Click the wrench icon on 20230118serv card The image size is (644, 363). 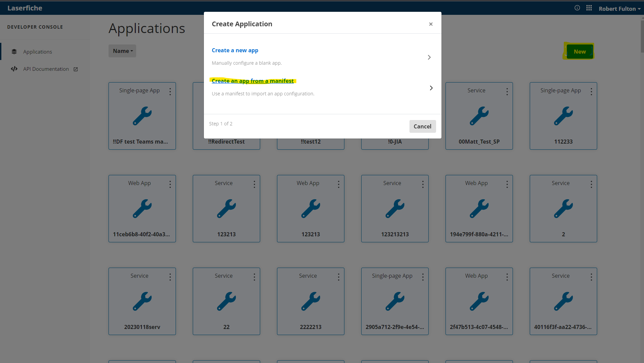pyautogui.click(x=142, y=301)
